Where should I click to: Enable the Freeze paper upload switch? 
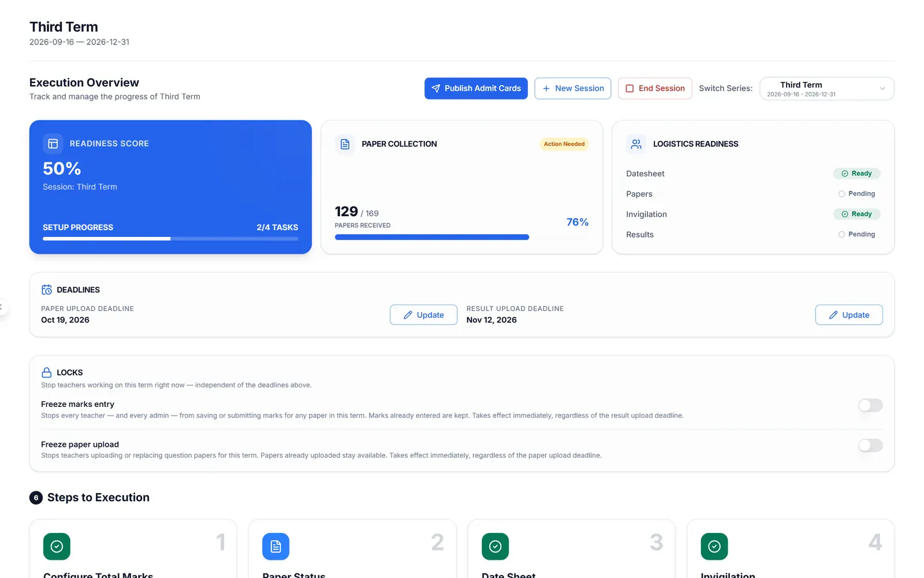coord(870,445)
